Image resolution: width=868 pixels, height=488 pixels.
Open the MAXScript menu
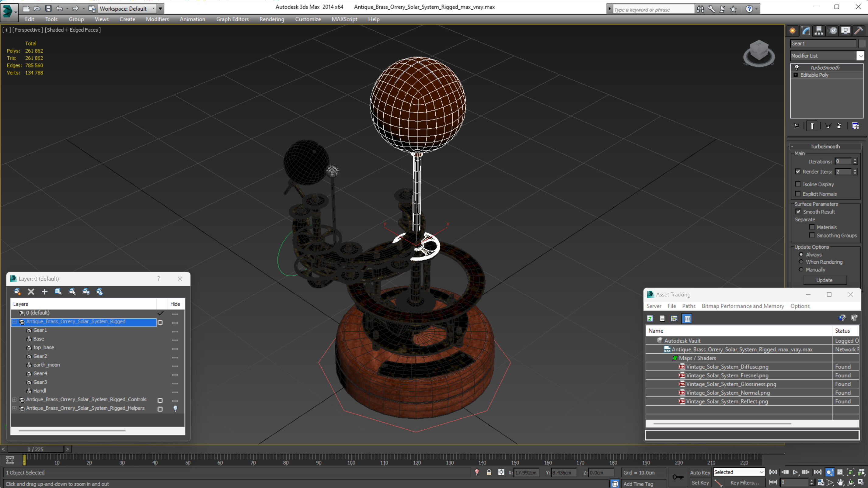pyautogui.click(x=344, y=19)
